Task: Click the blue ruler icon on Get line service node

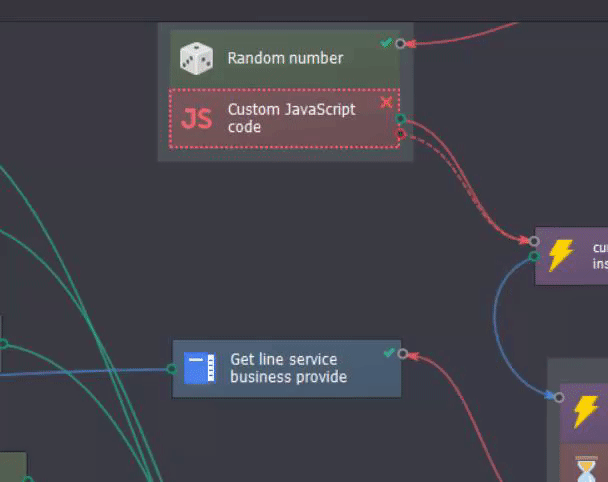Action: click(200, 368)
